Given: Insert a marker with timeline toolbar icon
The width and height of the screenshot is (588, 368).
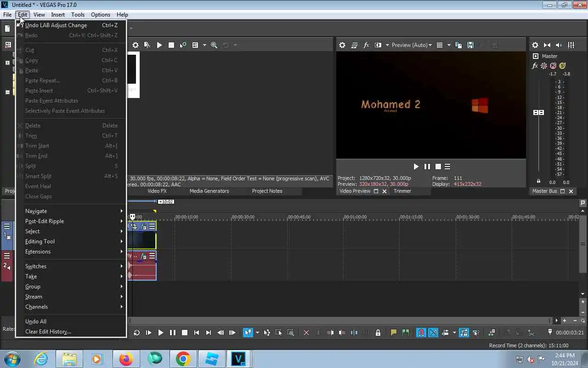Looking at the screenshot, I should tap(393, 333).
